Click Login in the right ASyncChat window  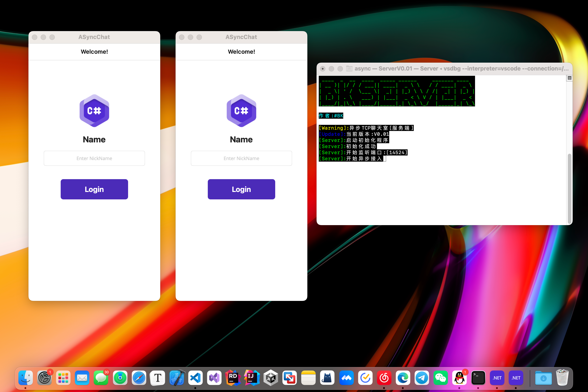click(241, 189)
